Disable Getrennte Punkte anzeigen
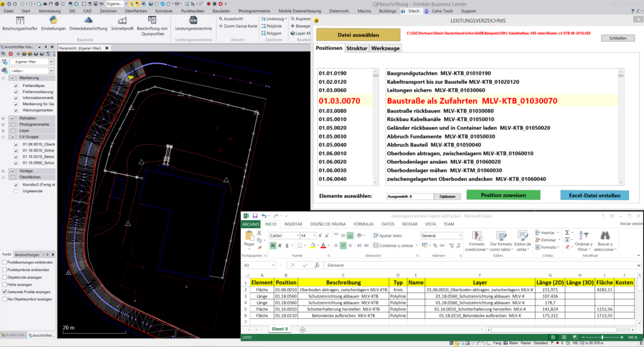The width and height of the screenshot is (644, 347). pos(5,292)
